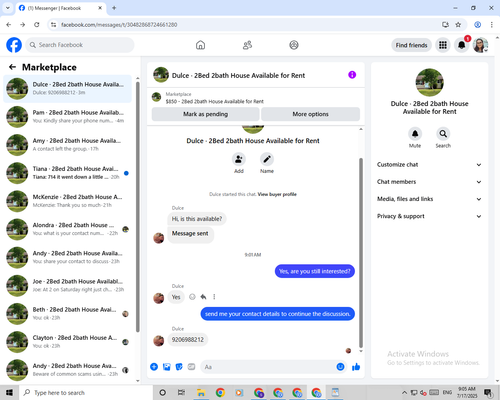
Task: Open Andy 'share your contact' conversation
Action: point(68,257)
